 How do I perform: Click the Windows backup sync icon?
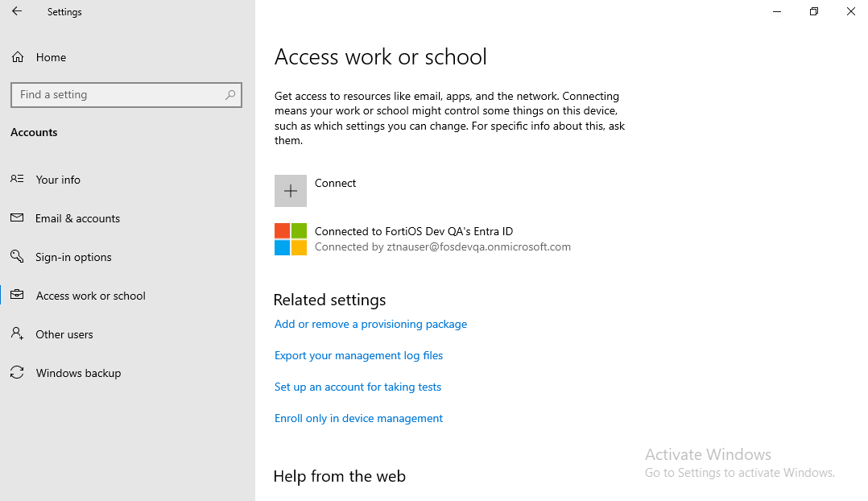pos(17,373)
